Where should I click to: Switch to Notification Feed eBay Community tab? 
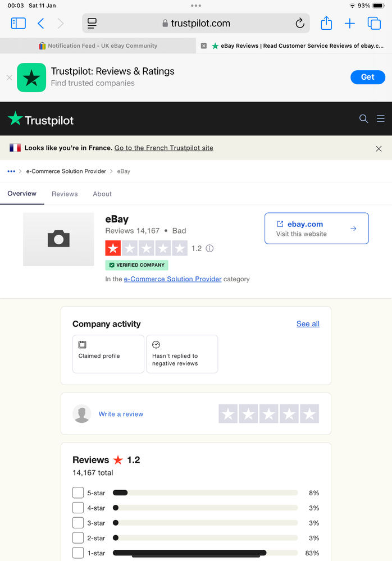pos(98,46)
